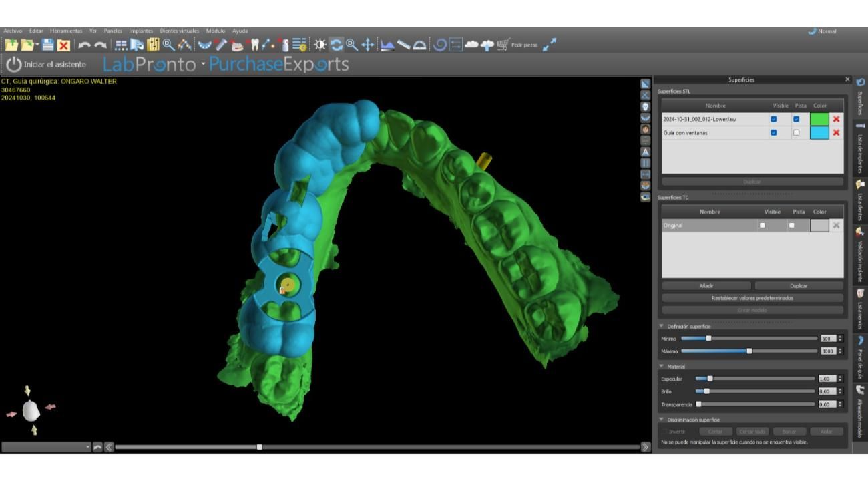Click the Máximo slider handle

(749, 351)
